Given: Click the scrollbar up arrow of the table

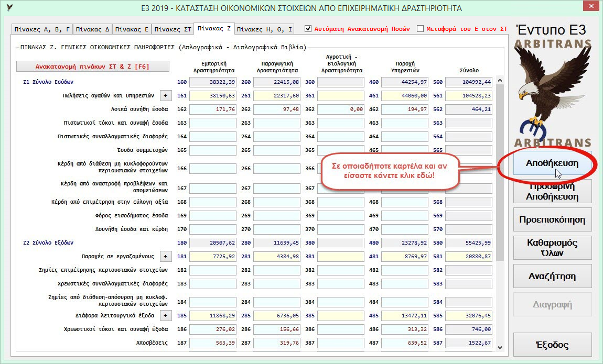Looking at the screenshot, I should (500, 80).
